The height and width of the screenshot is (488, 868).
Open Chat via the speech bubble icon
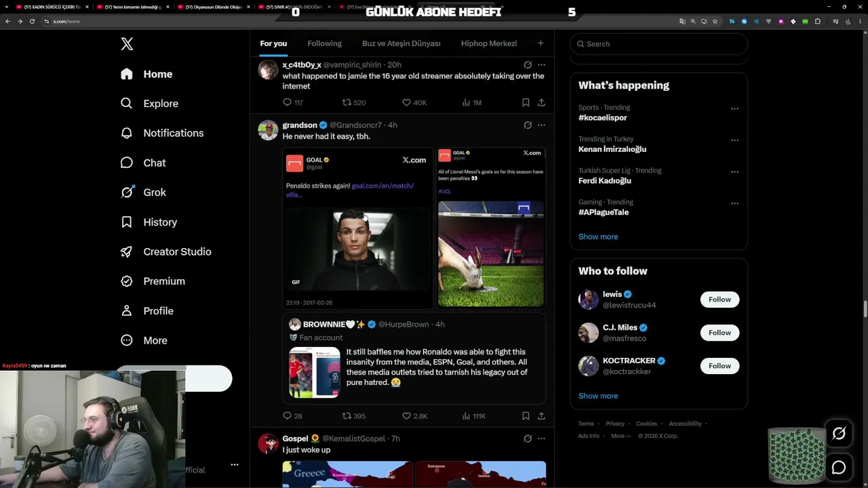tap(127, 163)
